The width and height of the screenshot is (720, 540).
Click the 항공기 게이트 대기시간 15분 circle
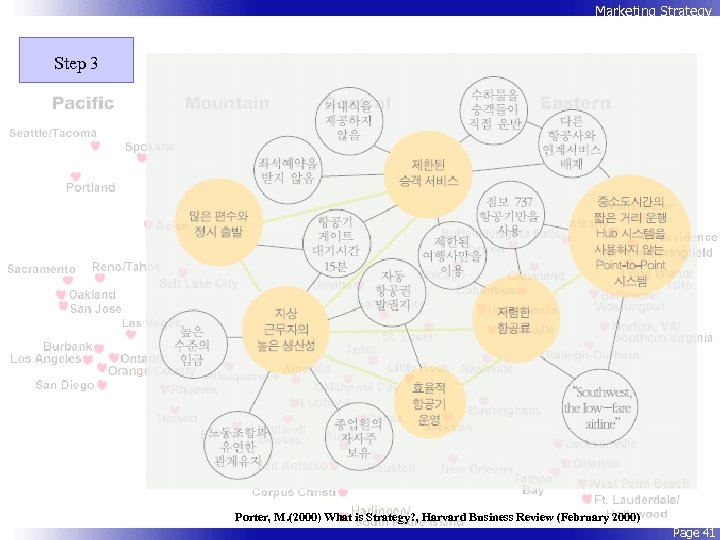point(337,243)
